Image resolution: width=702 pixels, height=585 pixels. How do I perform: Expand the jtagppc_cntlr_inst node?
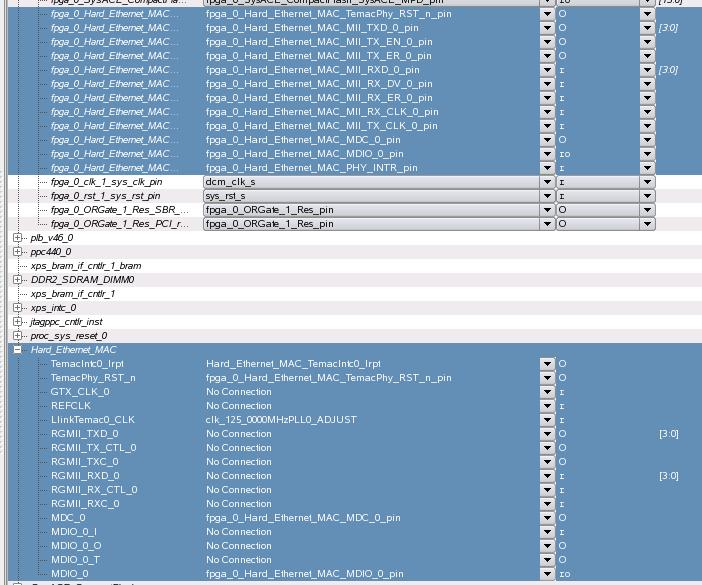point(18,322)
